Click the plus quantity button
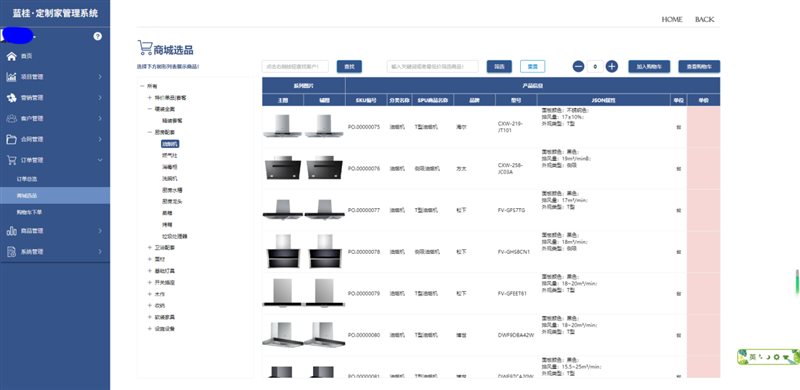Screen dimensions: 800x390 click(x=612, y=66)
